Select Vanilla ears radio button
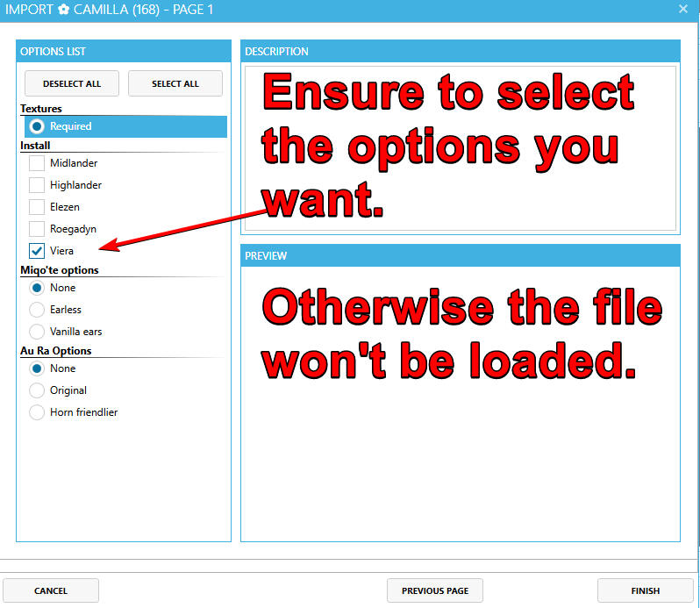 [37, 332]
